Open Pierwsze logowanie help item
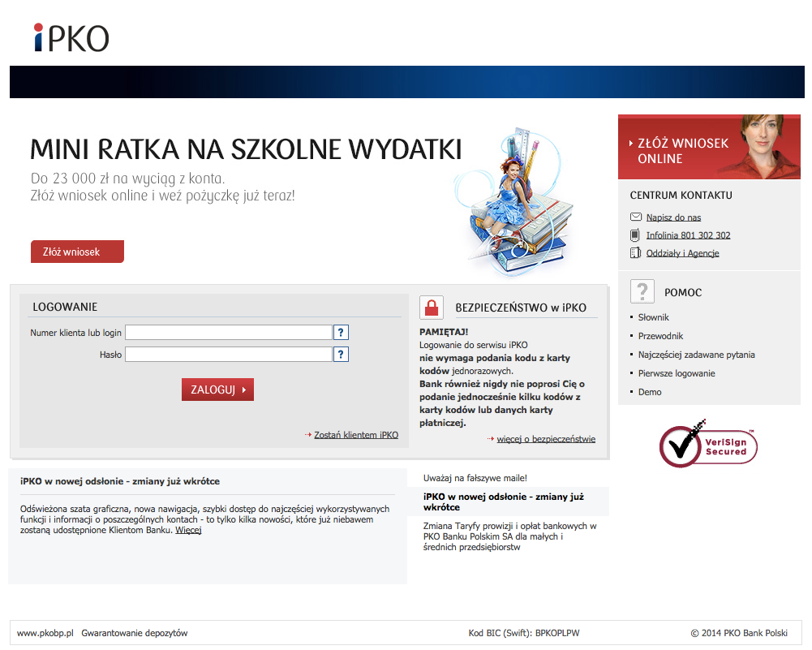 point(677,373)
